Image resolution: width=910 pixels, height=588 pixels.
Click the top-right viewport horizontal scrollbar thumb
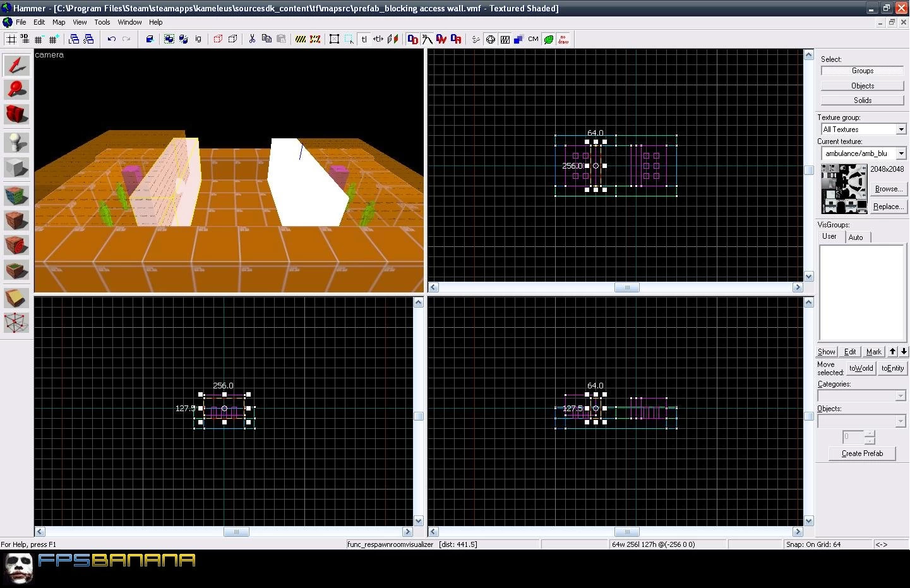point(627,287)
